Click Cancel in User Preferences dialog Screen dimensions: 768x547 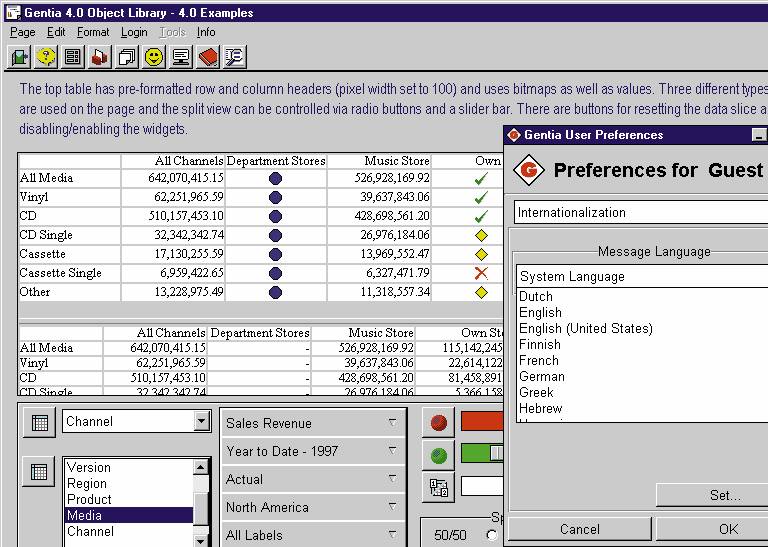[x=580, y=529]
